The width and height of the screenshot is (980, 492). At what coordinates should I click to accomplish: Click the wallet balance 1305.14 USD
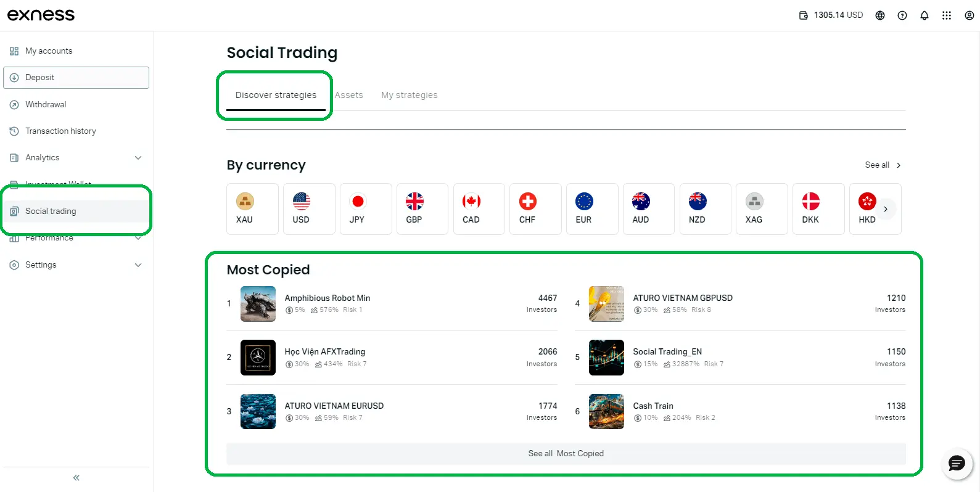[831, 15]
